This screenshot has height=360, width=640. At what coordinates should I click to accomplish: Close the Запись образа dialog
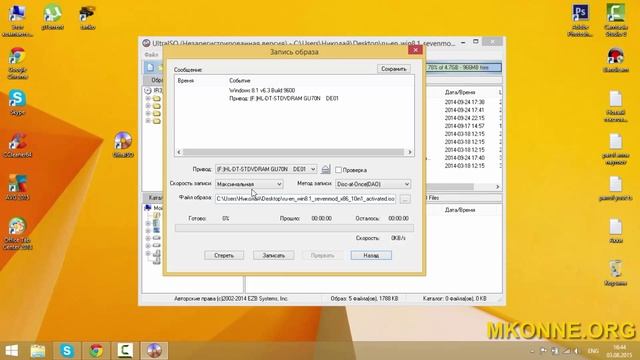(415, 50)
